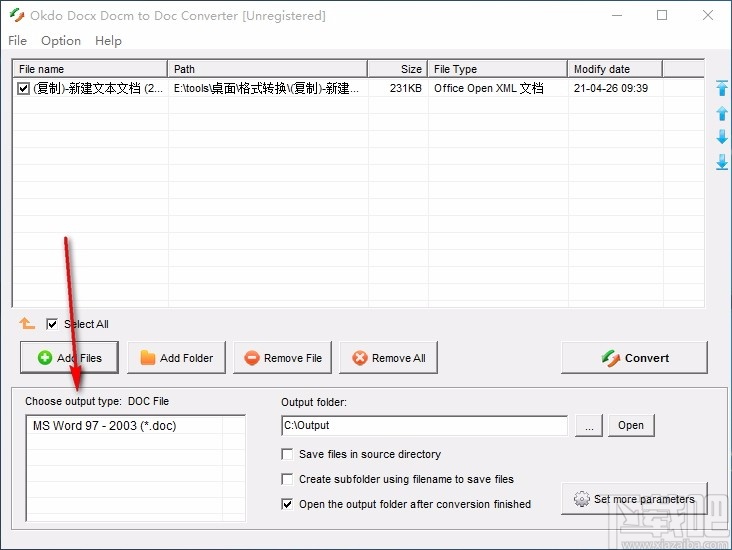Move selected file down one position
This screenshot has height=550, width=732.
(x=722, y=137)
